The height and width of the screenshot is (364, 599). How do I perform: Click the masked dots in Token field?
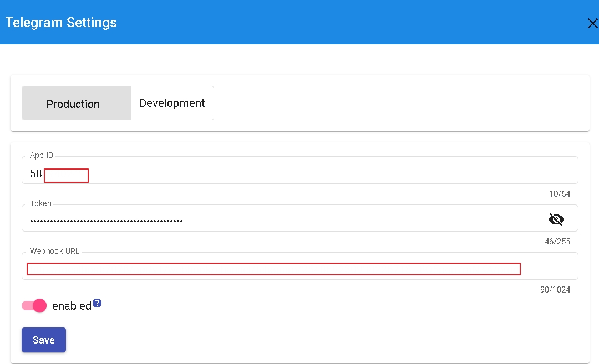tap(106, 221)
